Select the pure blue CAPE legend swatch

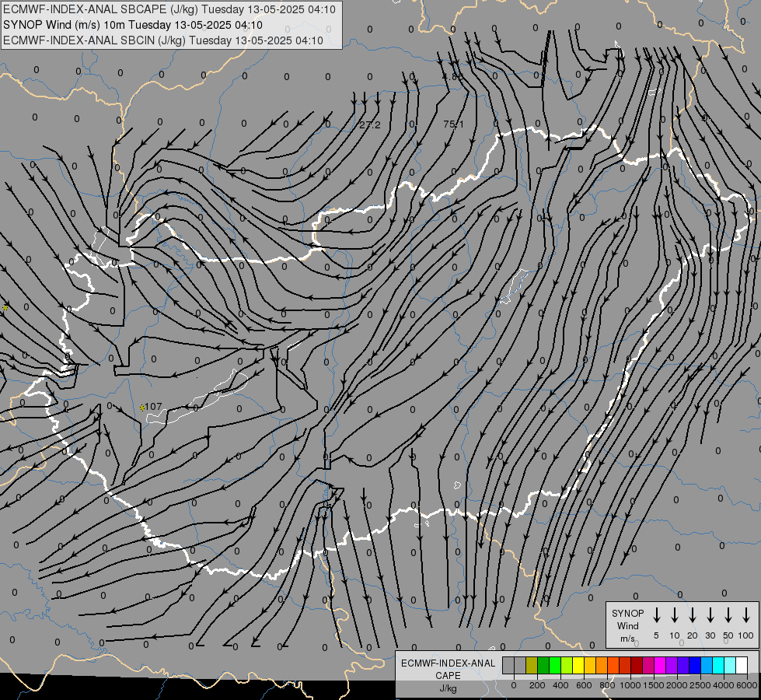(x=695, y=665)
